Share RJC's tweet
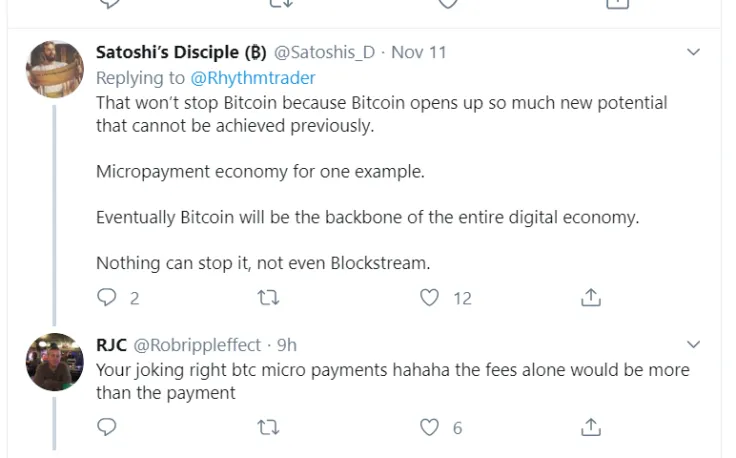The width and height of the screenshot is (736, 458). (x=591, y=427)
